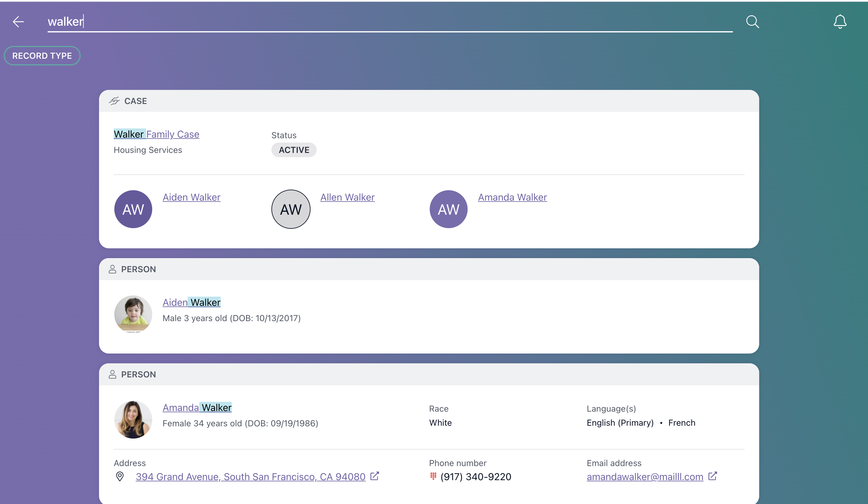
Task: Click the amandawalker@mailll.com email link
Action: click(x=645, y=477)
